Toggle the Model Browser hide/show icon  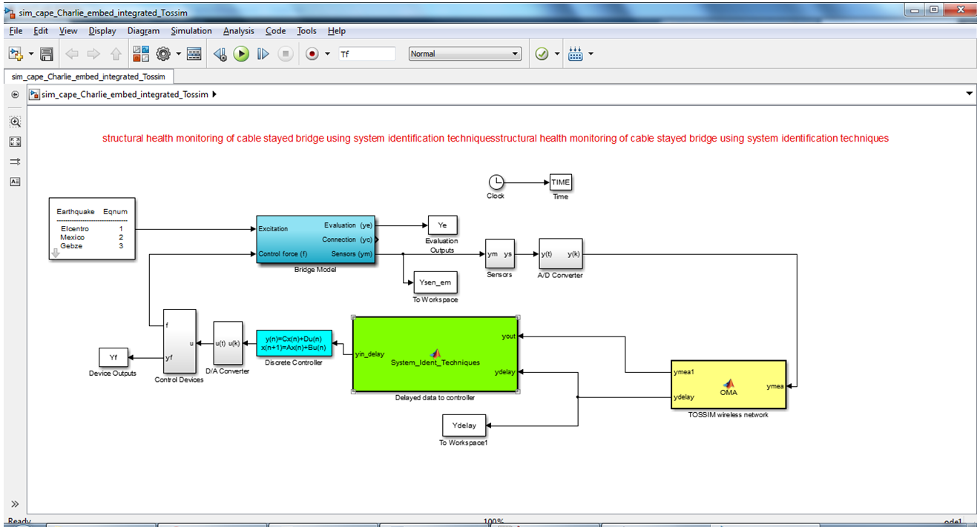[x=15, y=95]
